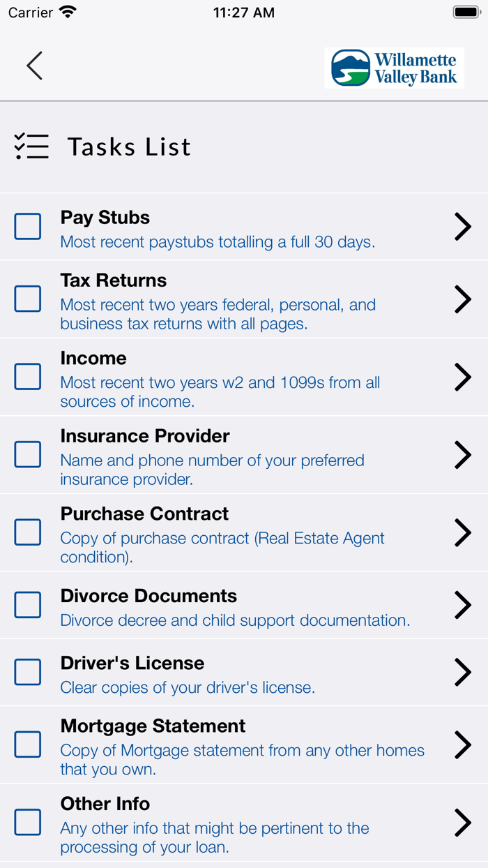This screenshot has width=488, height=868.
Task: Click the Tasks List heading
Action: [x=129, y=147]
